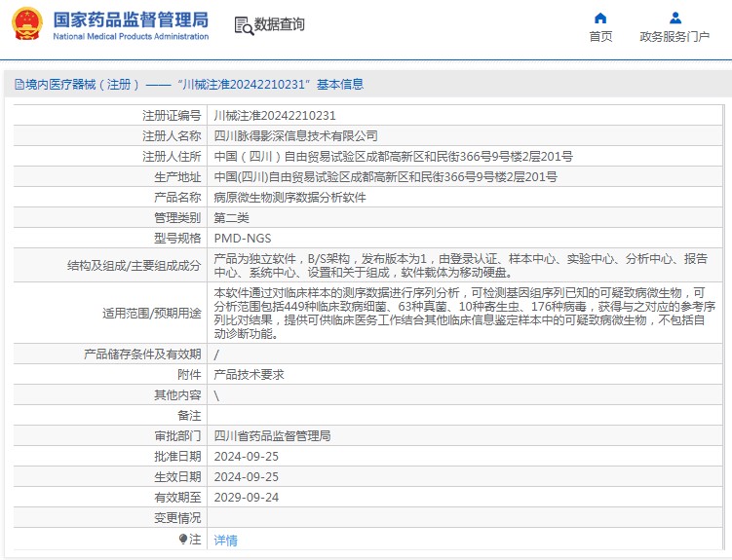Select model value PMD-NGS
The height and width of the screenshot is (560, 732).
pyautogui.click(x=243, y=239)
